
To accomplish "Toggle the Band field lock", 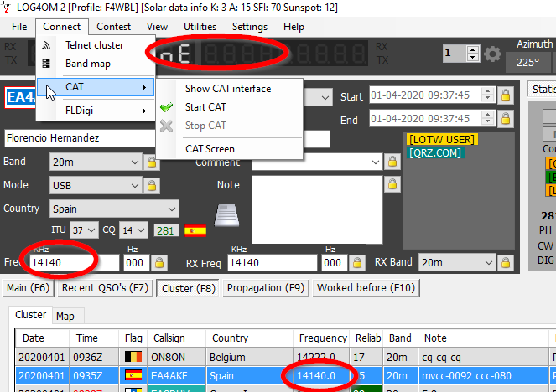I will coord(152,162).
